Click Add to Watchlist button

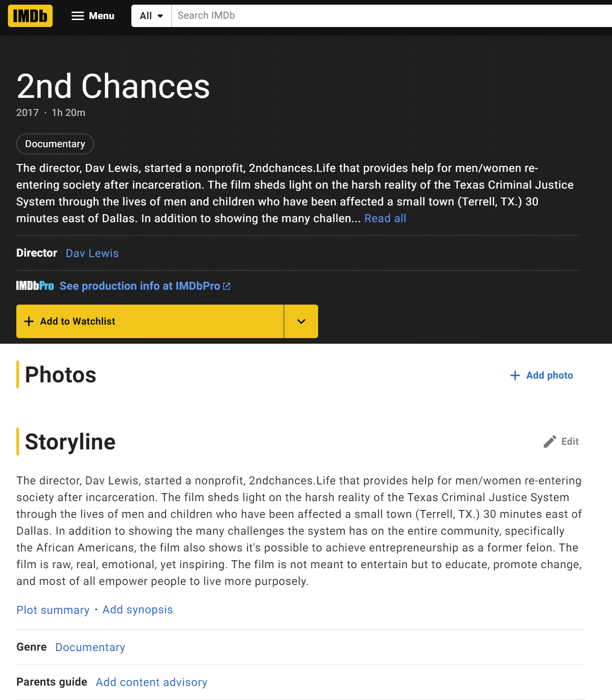point(150,321)
